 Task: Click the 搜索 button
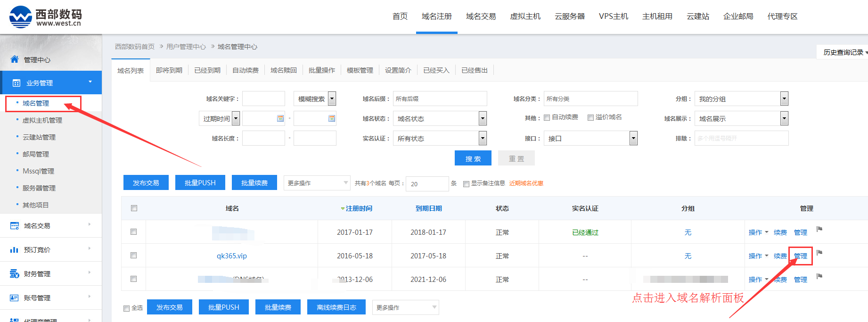coord(473,158)
